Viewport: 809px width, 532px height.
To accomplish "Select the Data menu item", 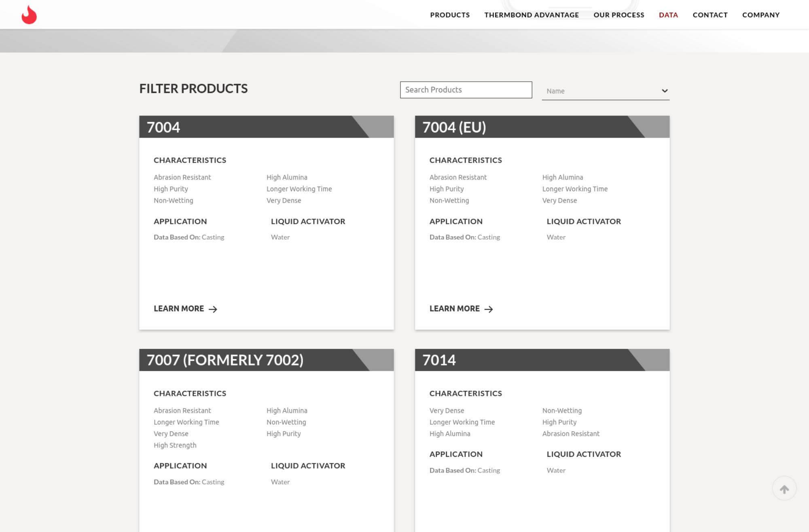I will 668,15.
